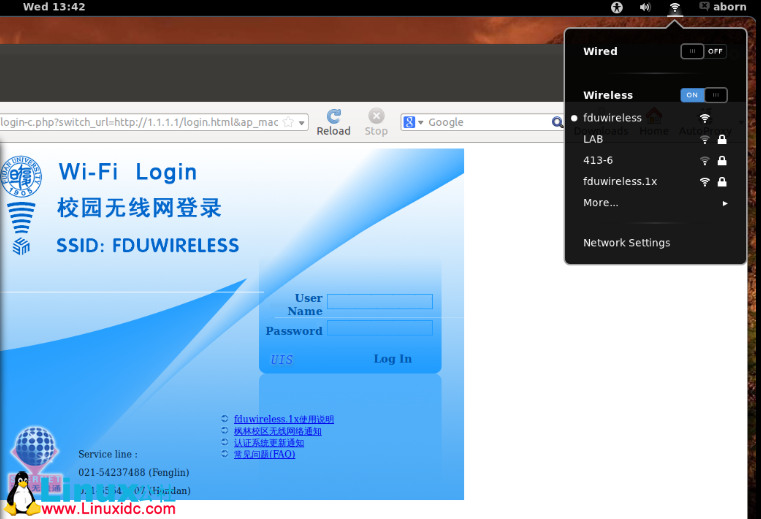Click the network wireless icon in top panel
Viewport: 761px width, 519px height.
[675, 7]
